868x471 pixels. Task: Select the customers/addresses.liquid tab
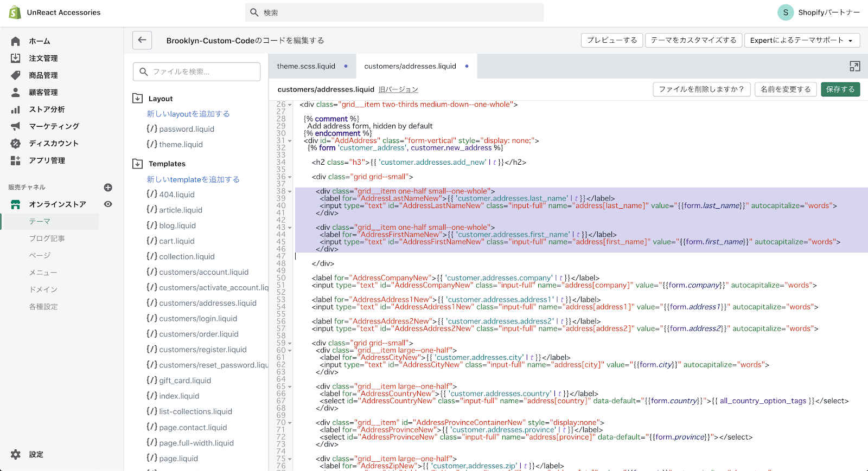410,66
